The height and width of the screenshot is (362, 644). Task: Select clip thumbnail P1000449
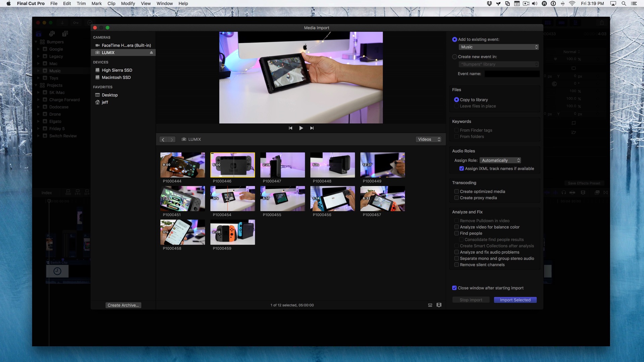tap(382, 165)
